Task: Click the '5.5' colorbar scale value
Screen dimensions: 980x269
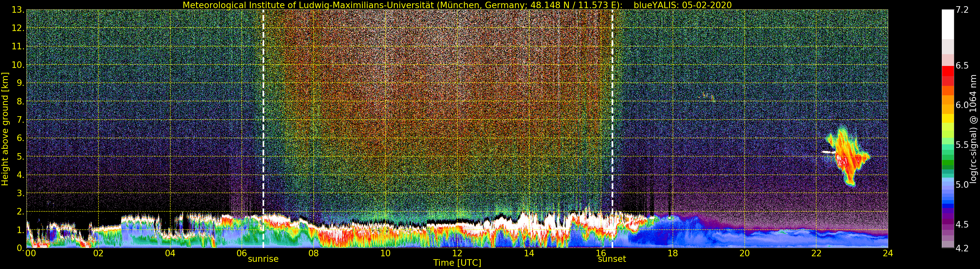Action: click(x=962, y=145)
